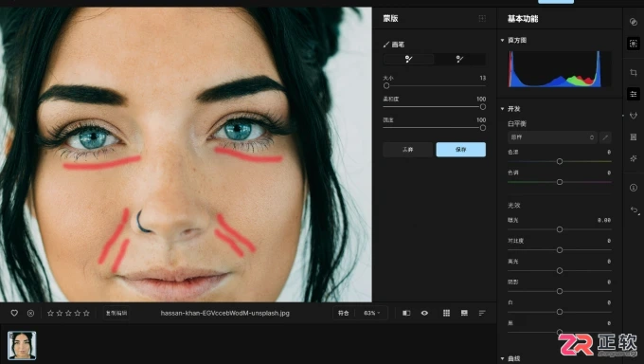Image resolution: width=644 pixels, height=364 pixels.
Task: Toggle the before/after compare view
Action: pos(406,313)
